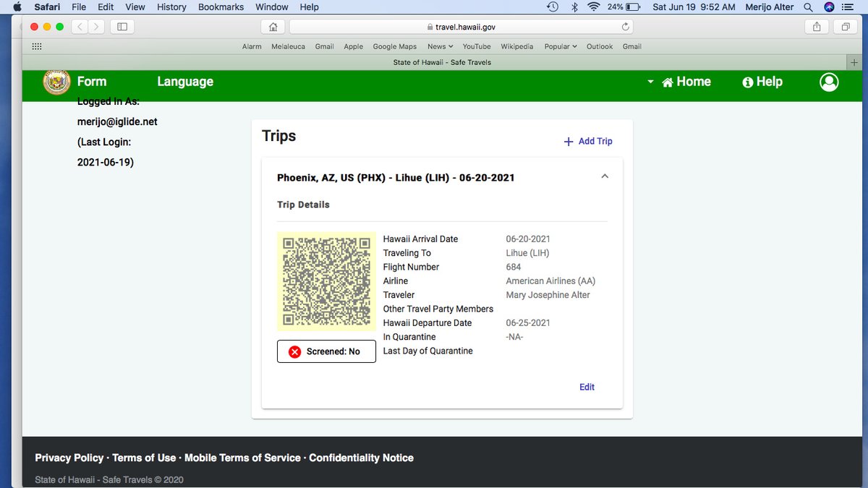Viewport: 868px width, 488px height.
Task: Collapse the Phoenix to Lihue trip panel
Action: (x=605, y=176)
